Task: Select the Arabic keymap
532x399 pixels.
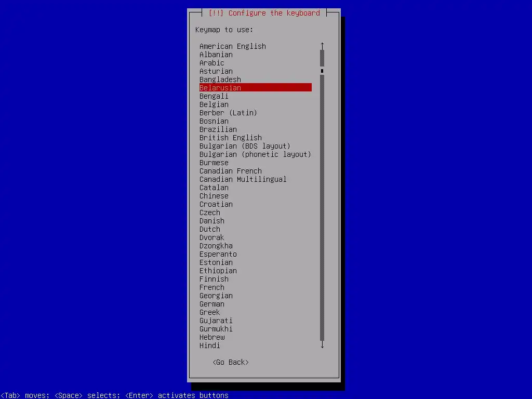Action: tap(256, 63)
